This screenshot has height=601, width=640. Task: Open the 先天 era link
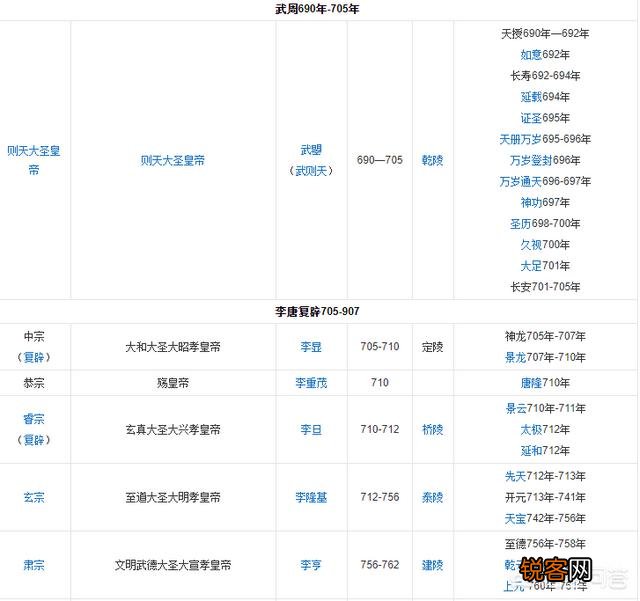[x=516, y=476]
